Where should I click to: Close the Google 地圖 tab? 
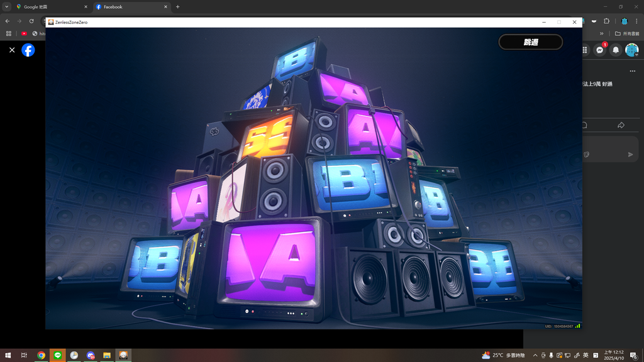click(86, 7)
